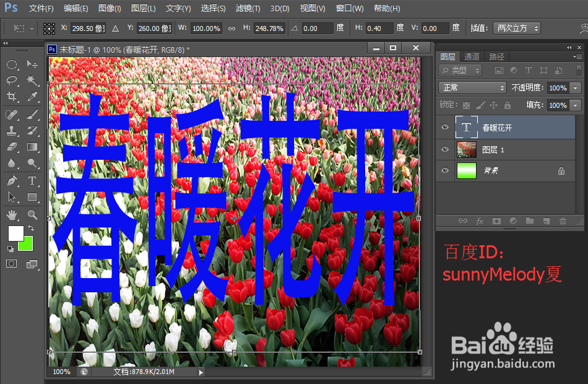Toggle maintain aspect ratio link
The width and height of the screenshot is (588, 384).
click(231, 28)
